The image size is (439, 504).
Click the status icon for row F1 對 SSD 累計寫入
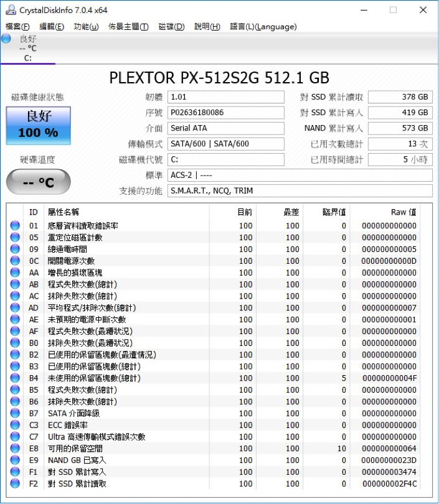[x=15, y=472]
